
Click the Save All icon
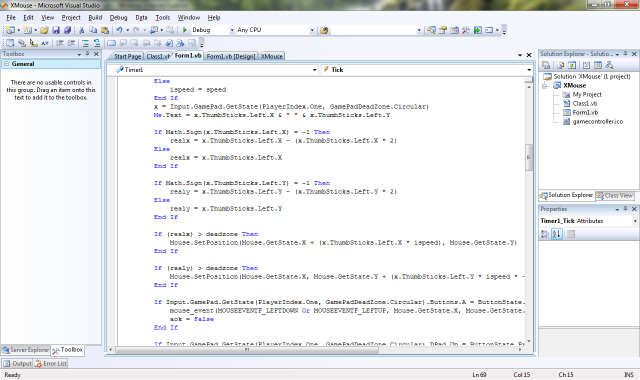pyautogui.click(x=67, y=30)
